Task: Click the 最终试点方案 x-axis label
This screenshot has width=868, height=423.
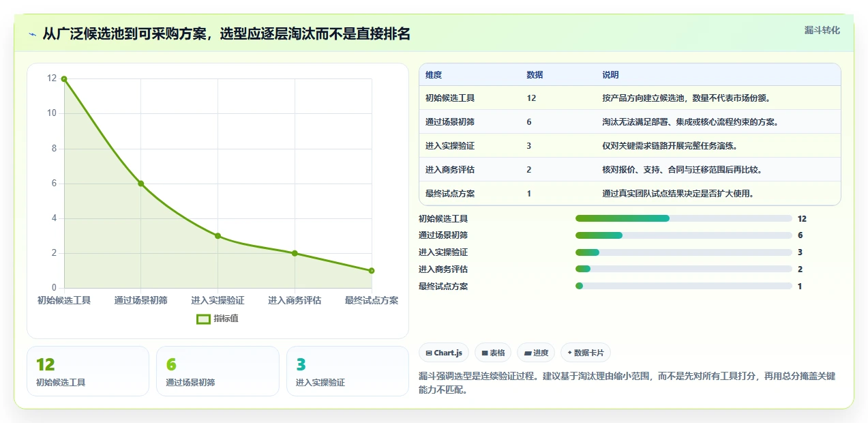Action: coord(372,300)
